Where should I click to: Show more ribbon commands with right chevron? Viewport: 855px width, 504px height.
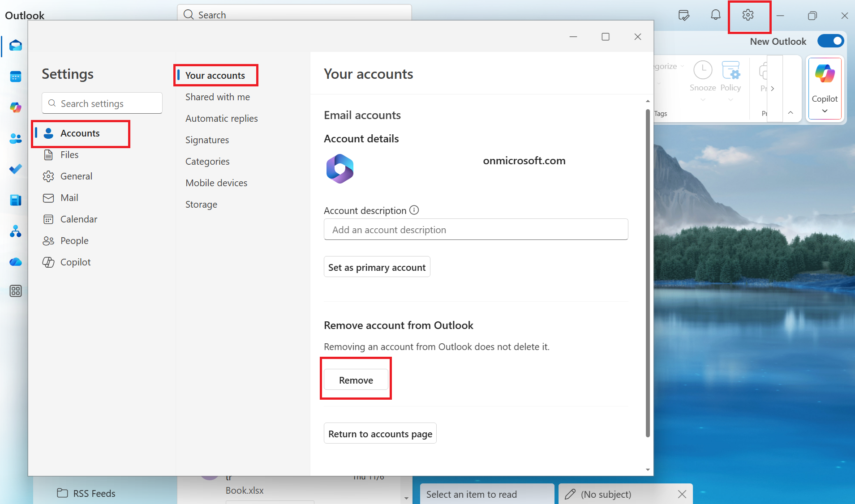(x=773, y=89)
